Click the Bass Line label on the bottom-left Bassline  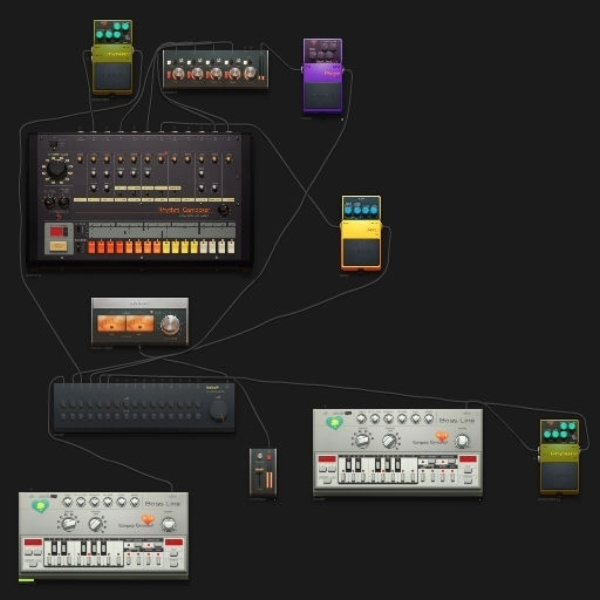[x=162, y=503]
